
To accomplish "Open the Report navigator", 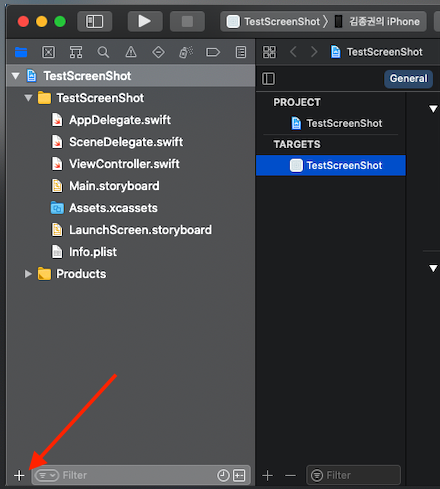I will pos(241,52).
